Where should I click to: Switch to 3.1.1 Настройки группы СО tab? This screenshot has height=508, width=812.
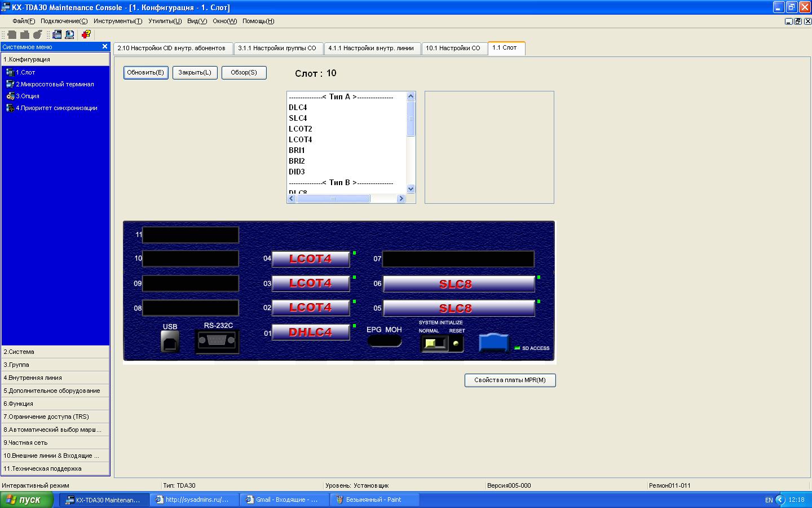[x=279, y=48]
